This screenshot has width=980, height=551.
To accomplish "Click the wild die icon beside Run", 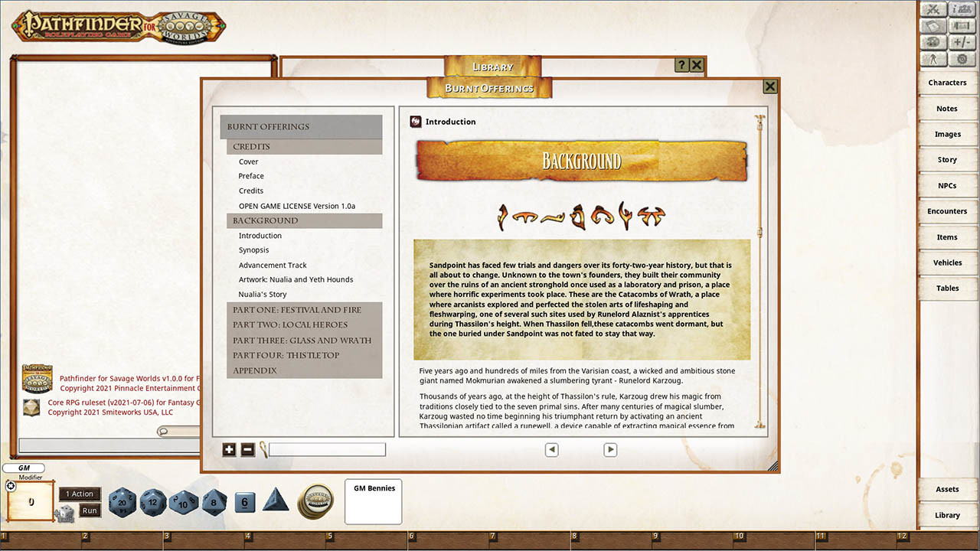I will [64, 514].
